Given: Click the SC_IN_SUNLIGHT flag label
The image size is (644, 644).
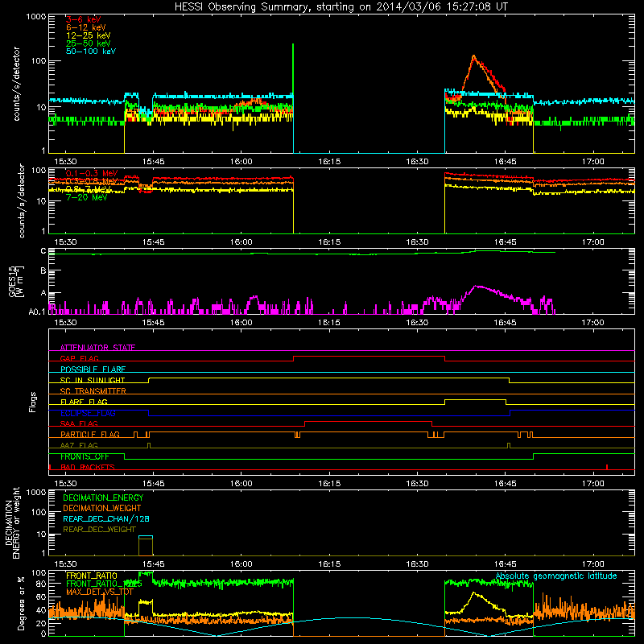Looking at the screenshot, I should point(93,380).
